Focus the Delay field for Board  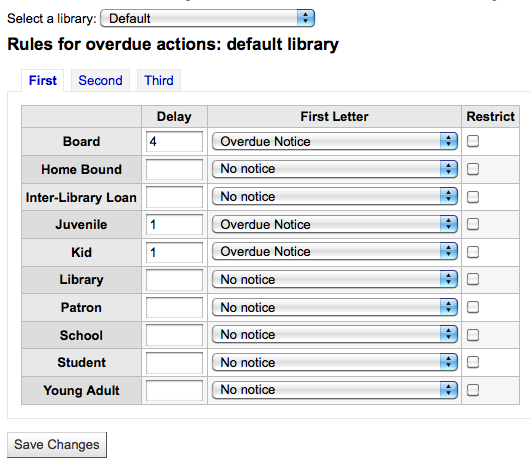tap(174, 142)
